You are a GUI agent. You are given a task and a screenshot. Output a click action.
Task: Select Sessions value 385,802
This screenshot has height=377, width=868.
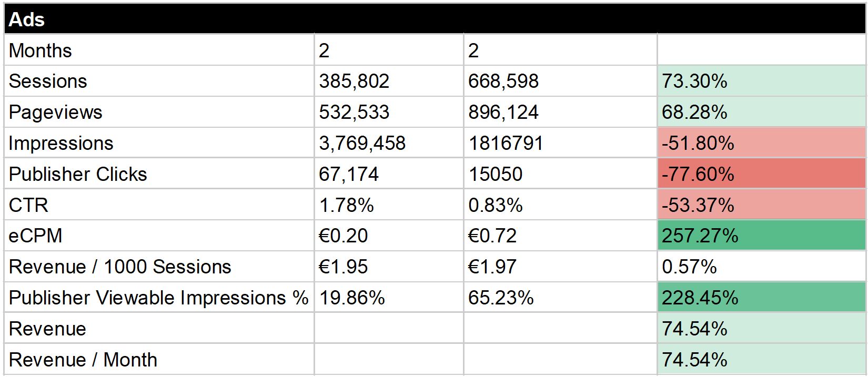pos(354,81)
